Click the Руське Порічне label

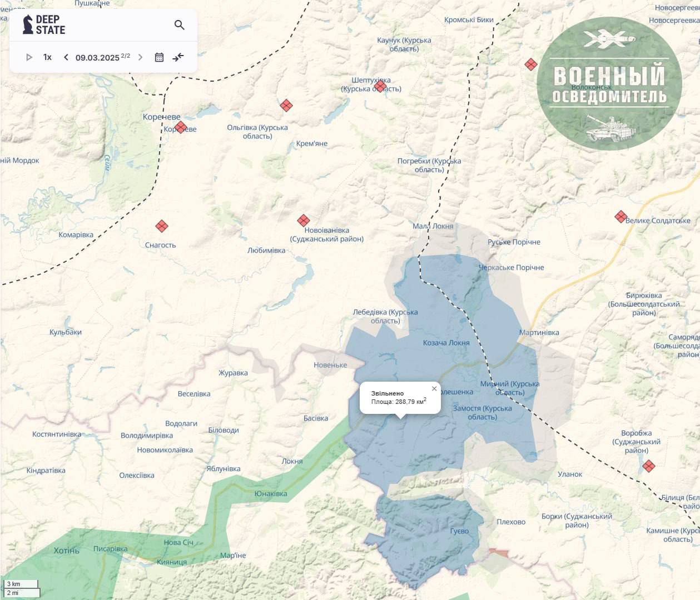pos(514,242)
